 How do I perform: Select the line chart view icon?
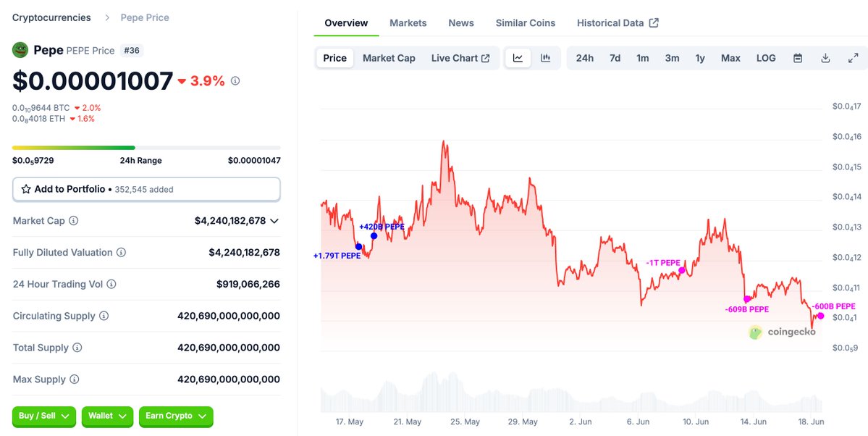pos(518,58)
